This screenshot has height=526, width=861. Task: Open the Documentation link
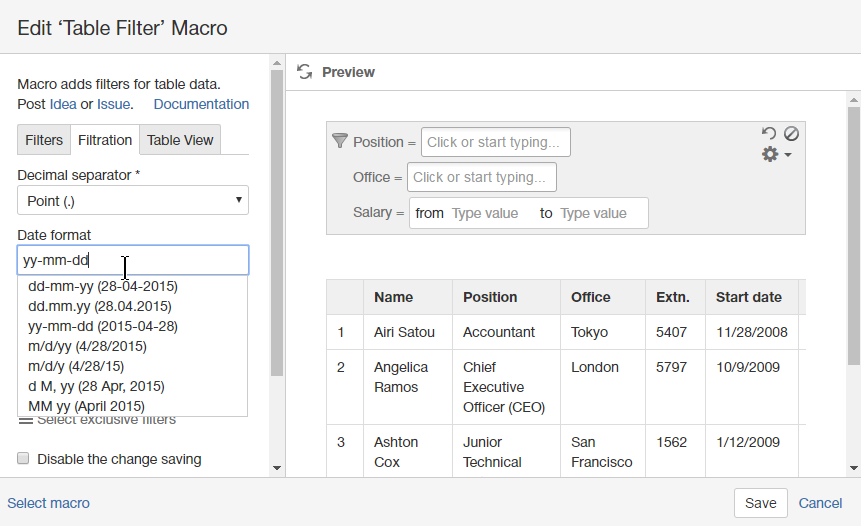point(201,104)
